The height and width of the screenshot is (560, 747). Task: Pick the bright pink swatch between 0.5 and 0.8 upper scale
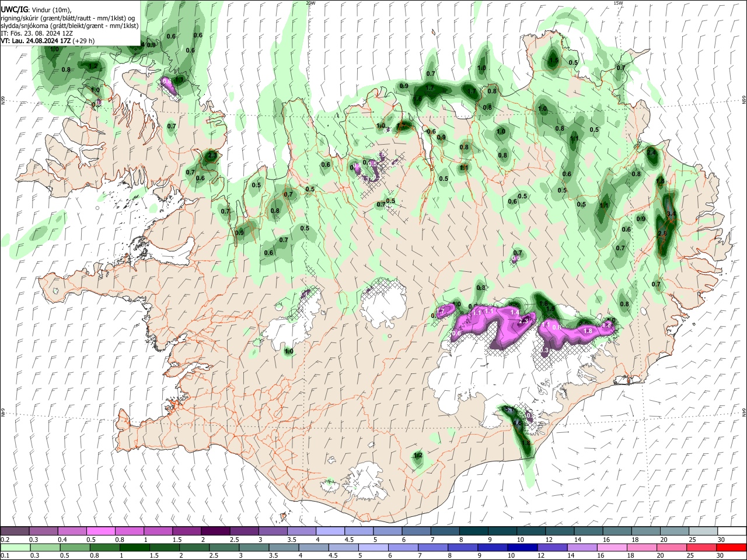(x=100, y=531)
